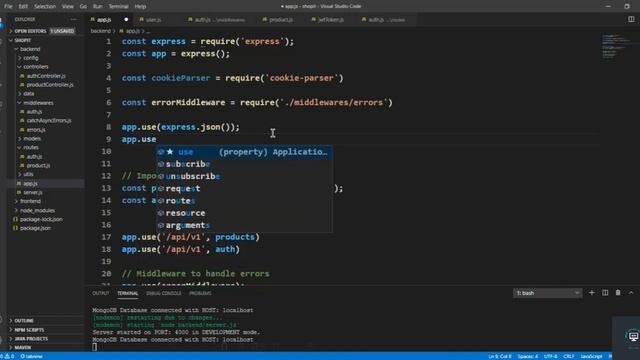Image resolution: width=640 pixels, height=360 pixels.
Task: Click the Ln 9, Col position indicator
Action: pyautogui.click(x=500, y=356)
